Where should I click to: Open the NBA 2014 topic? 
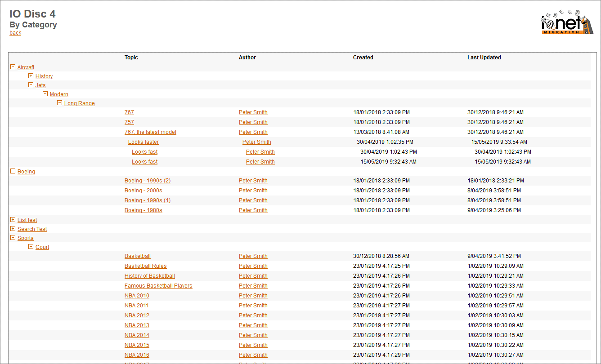[137, 335]
